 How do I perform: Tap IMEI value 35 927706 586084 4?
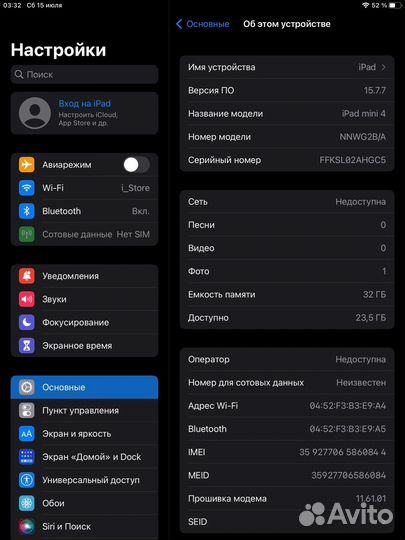343,452
